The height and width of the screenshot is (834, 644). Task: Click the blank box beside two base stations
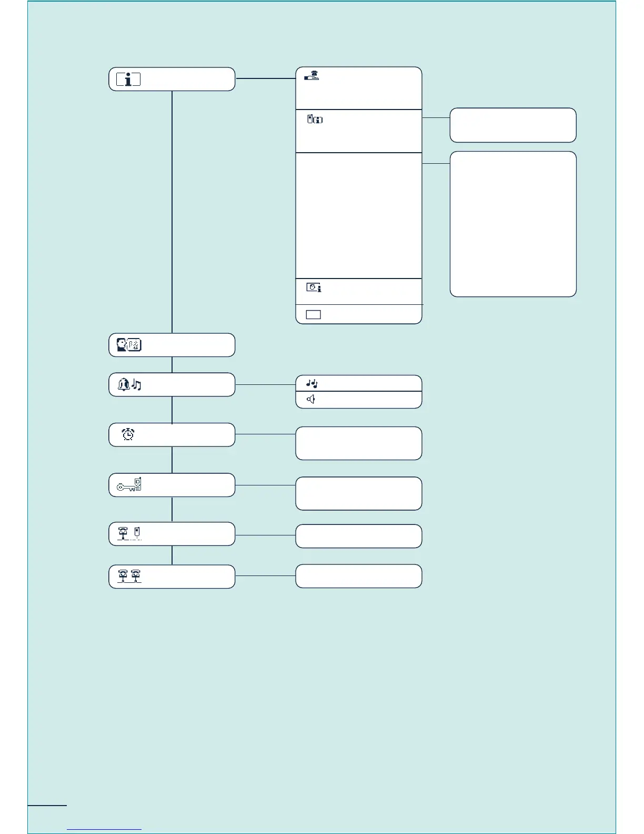tap(359, 576)
